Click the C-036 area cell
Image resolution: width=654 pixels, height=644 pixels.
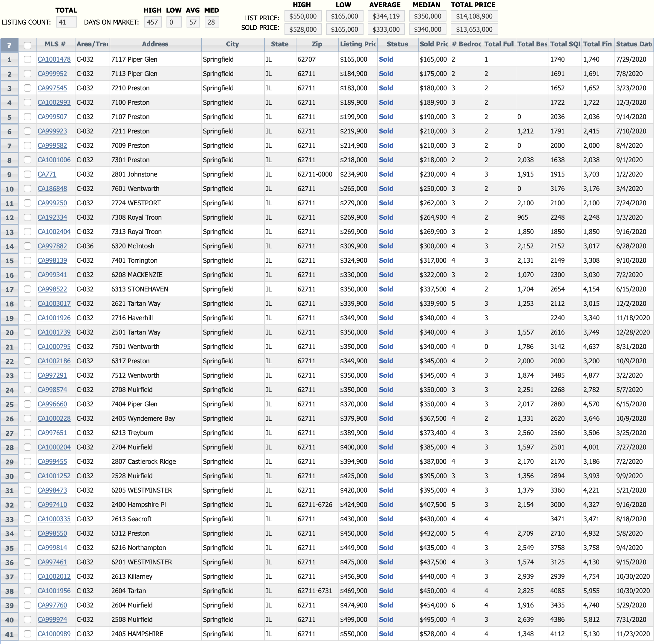[85, 246]
